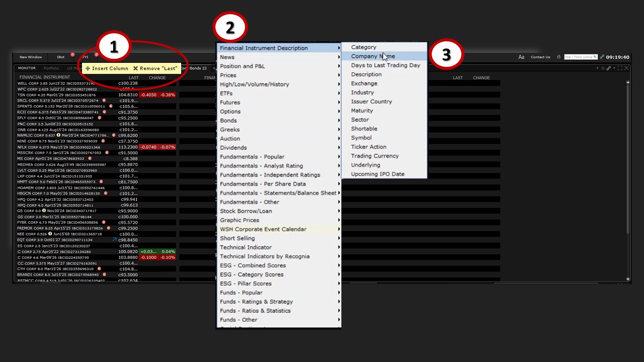Image resolution: width=644 pixels, height=362 pixels.
Task: Click the New Window button
Action: pos(31,57)
